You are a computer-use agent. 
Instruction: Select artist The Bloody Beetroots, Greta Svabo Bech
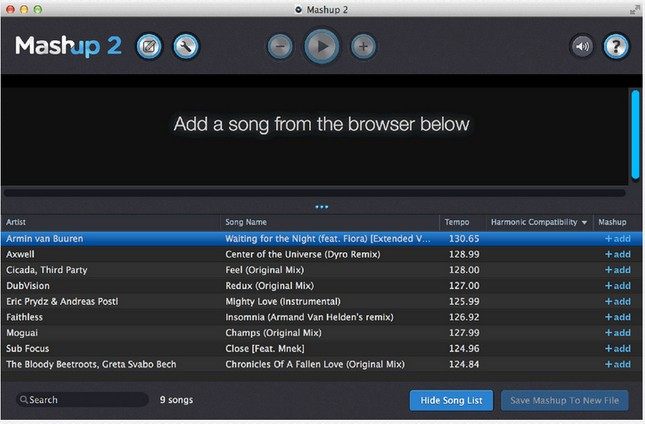click(91, 364)
